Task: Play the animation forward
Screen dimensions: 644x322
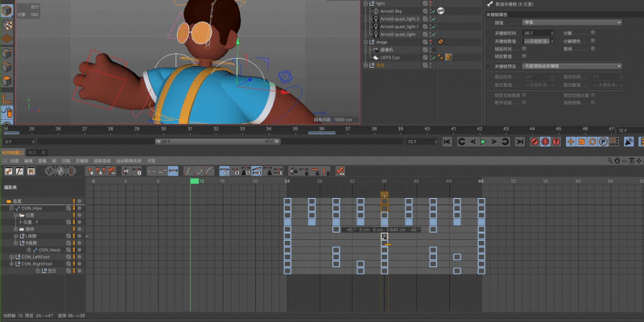Action: coord(484,142)
